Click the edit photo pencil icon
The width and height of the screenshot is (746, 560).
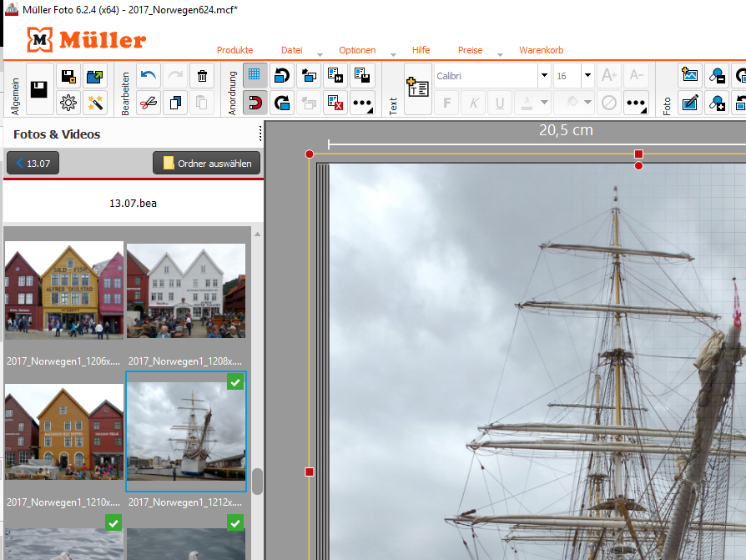689,103
